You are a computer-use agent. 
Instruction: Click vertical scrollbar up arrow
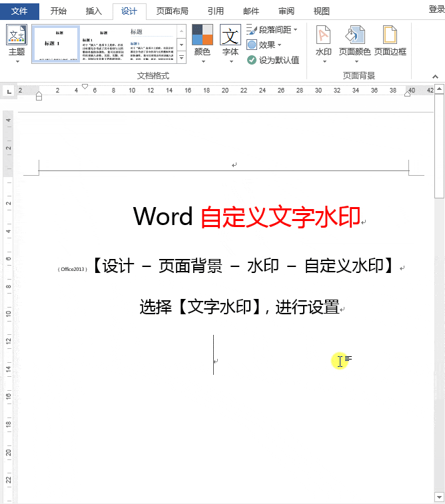tap(439, 89)
